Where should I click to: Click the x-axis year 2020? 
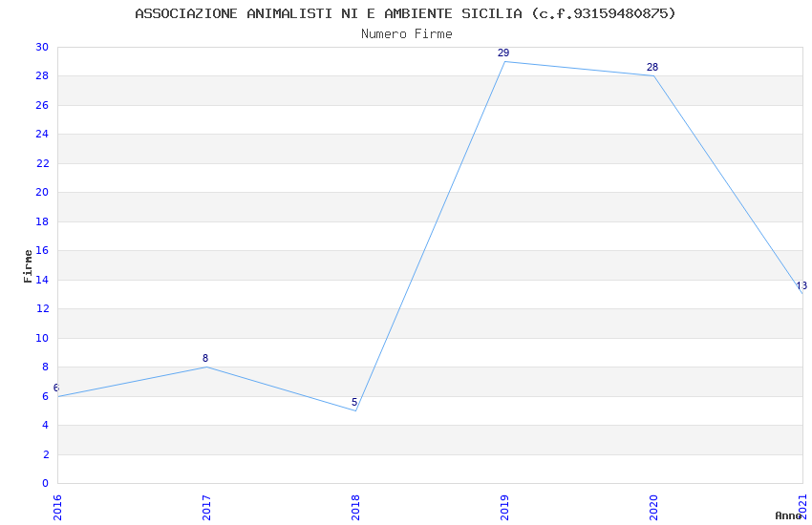tap(654, 508)
